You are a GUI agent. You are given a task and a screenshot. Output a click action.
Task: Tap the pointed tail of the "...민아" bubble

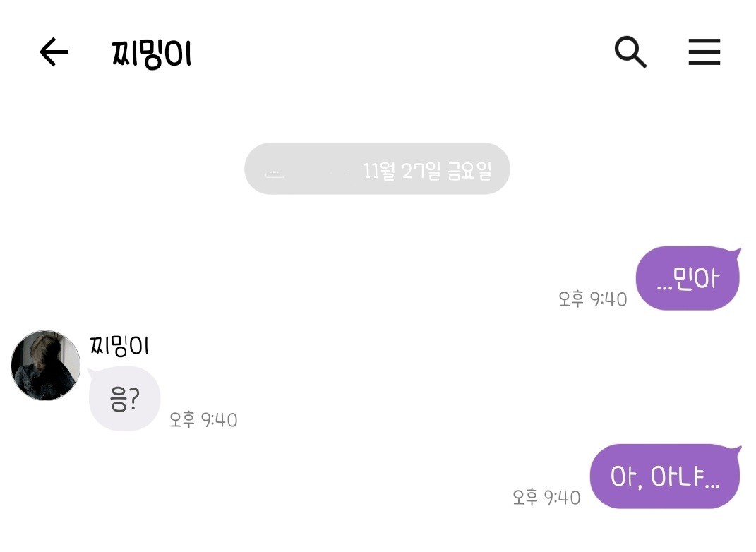[736, 251]
